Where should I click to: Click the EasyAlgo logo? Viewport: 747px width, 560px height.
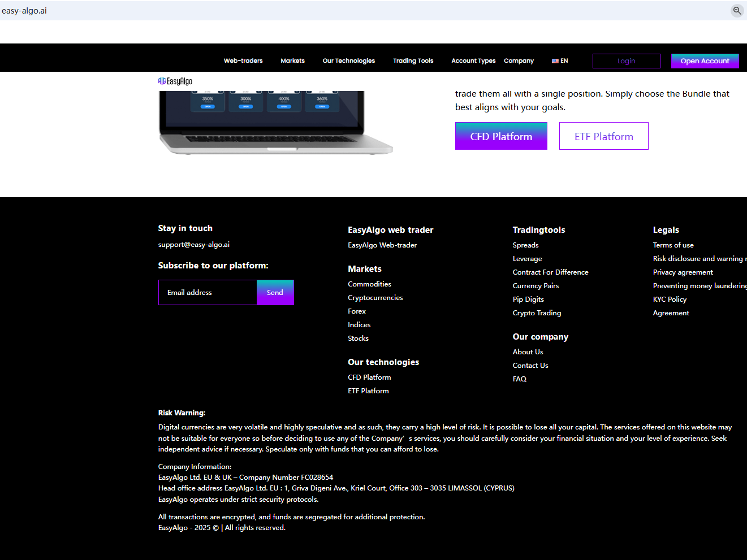(175, 81)
